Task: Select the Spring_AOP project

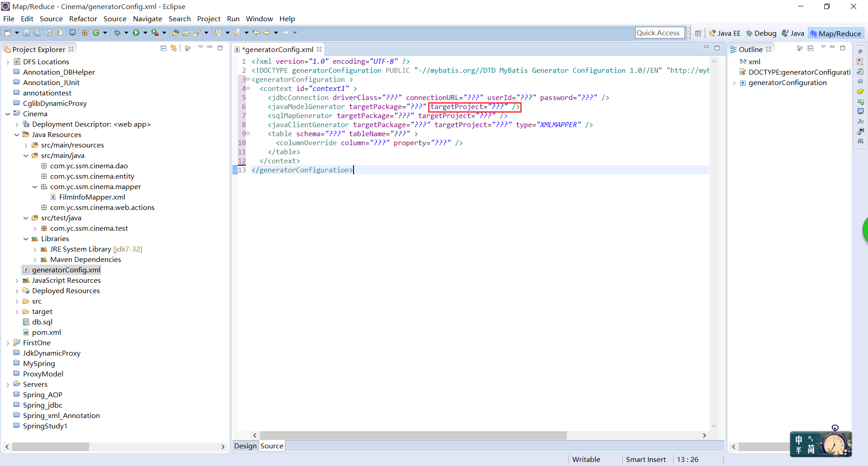Action: pyautogui.click(x=42, y=395)
